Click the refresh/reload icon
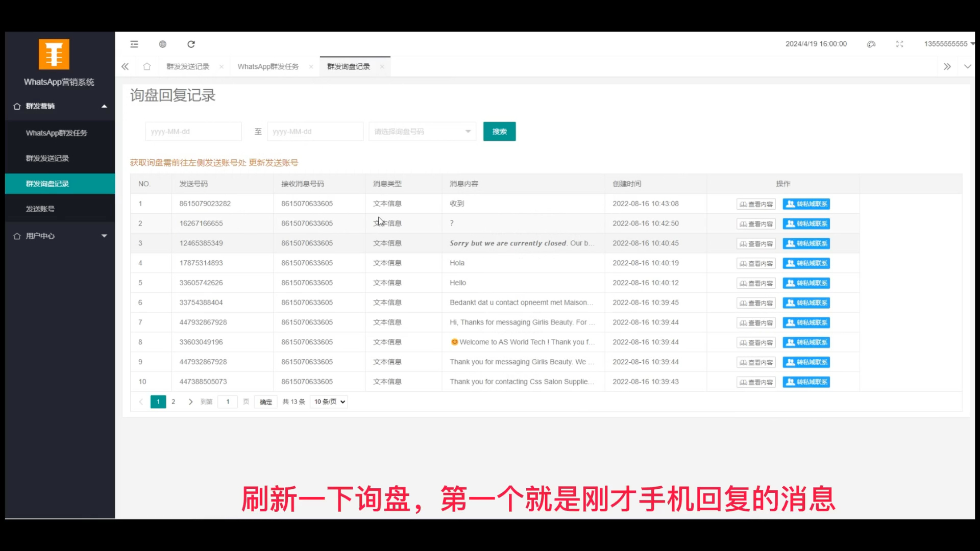Viewport: 980px width, 551px height. (x=191, y=44)
